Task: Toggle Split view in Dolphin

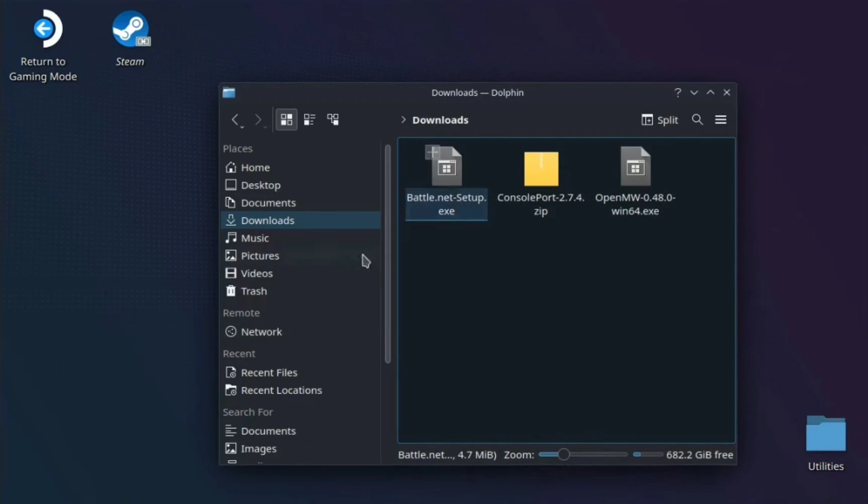Action: (x=660, y=120)
